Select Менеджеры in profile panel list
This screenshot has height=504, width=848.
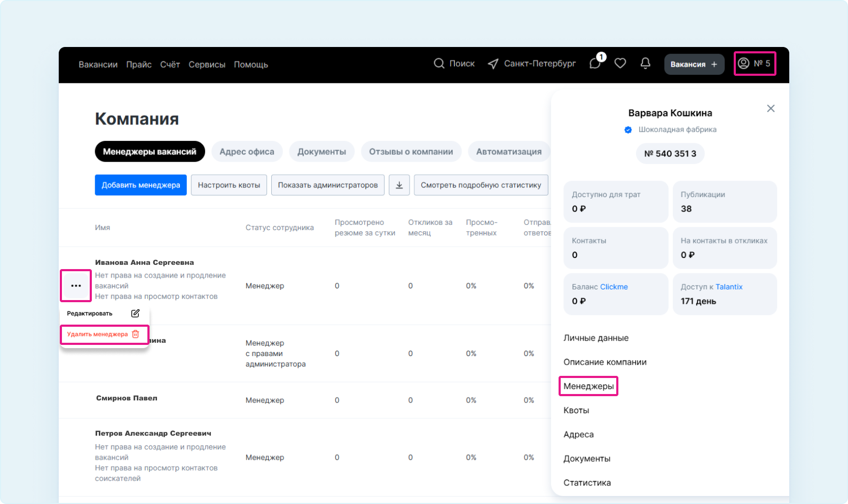588,386
